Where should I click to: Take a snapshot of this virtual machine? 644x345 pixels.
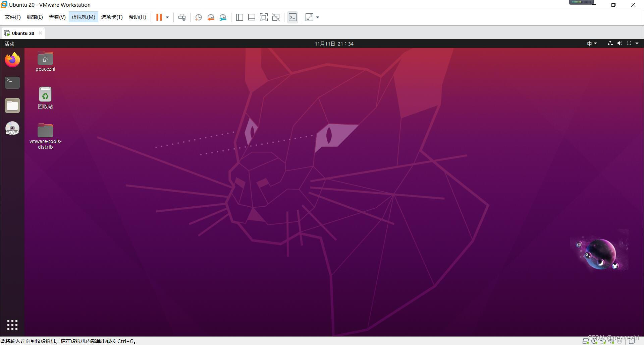point(199,17)
